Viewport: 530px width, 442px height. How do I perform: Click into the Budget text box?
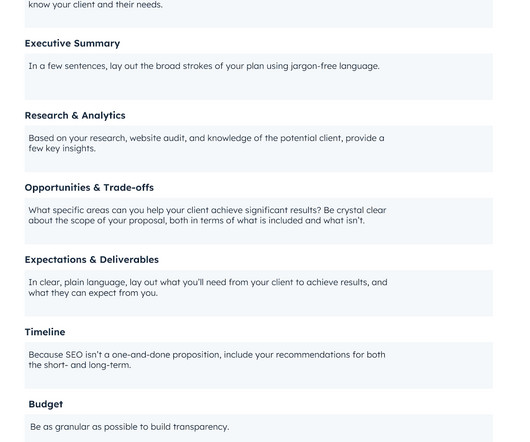pyautogui.click(x=259, y=428)
